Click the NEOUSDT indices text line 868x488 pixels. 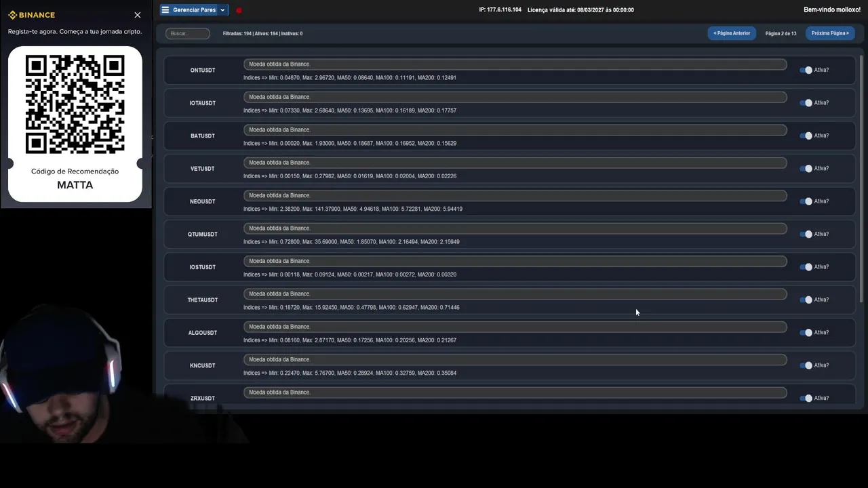[x=353, y=209]
